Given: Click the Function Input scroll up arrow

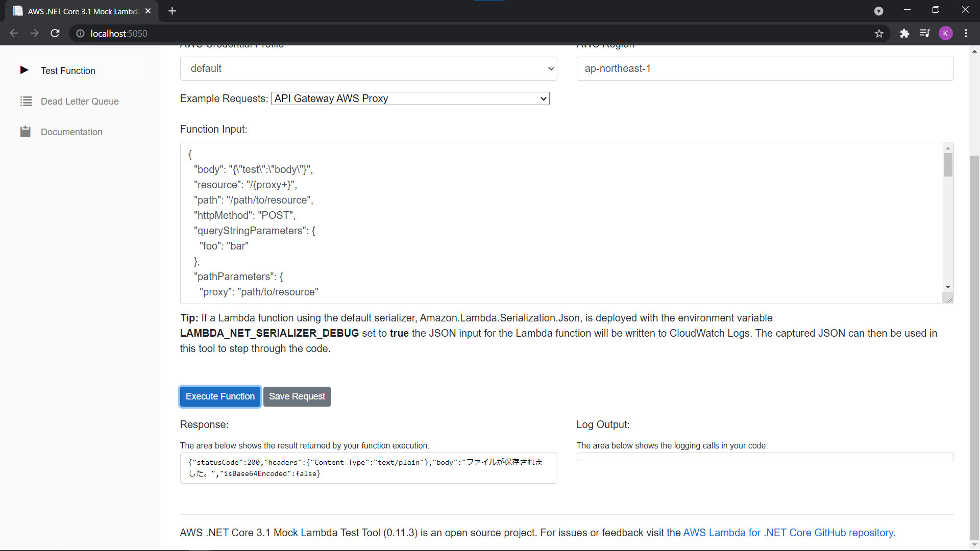Looking at the screenshot, I should pyautogui.click(x=948, y=148).
